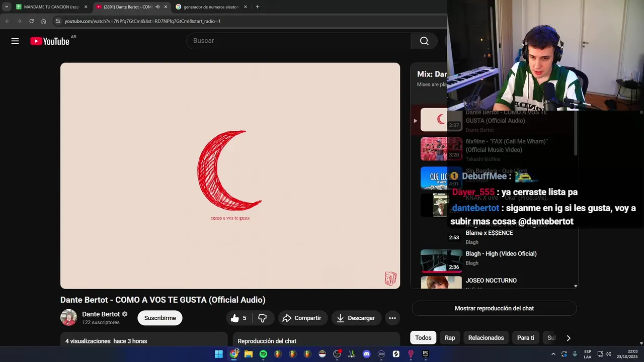Share the video via Compartir
Viewport: 644px width, 362px height.
302,318
